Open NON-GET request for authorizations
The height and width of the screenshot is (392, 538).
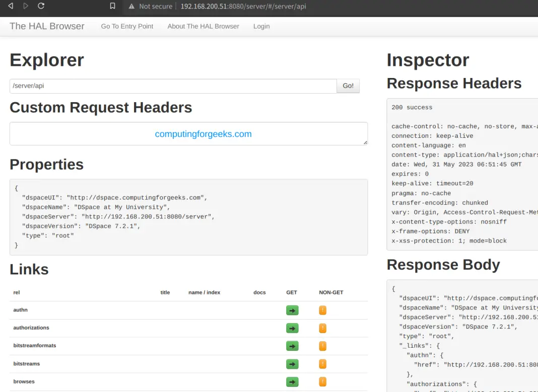[322, 328]
